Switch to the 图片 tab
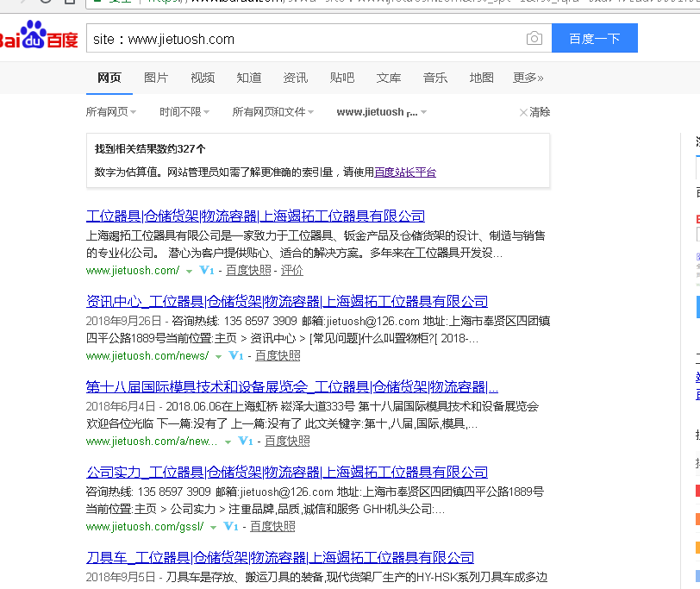 click(x=156, y=78)
